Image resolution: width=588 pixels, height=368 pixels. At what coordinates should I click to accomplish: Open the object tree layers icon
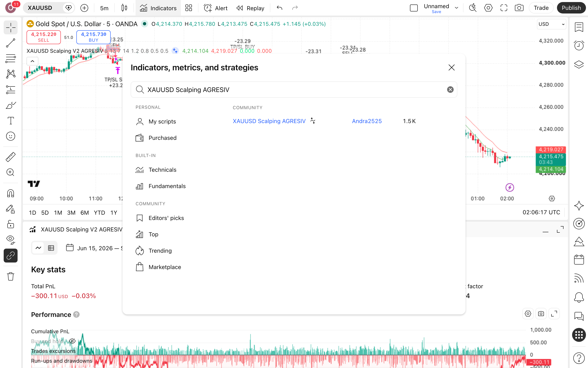tap(579, 64)
